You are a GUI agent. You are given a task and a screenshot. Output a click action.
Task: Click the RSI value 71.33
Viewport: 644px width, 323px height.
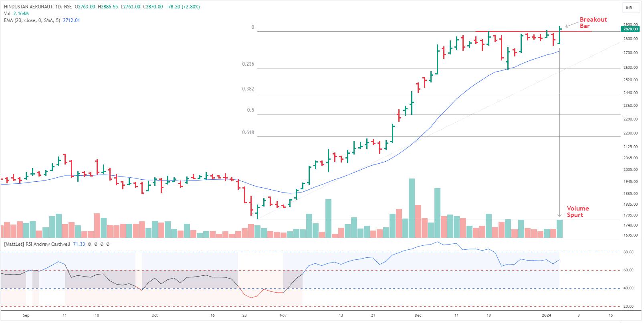click(x=79, y=244)
